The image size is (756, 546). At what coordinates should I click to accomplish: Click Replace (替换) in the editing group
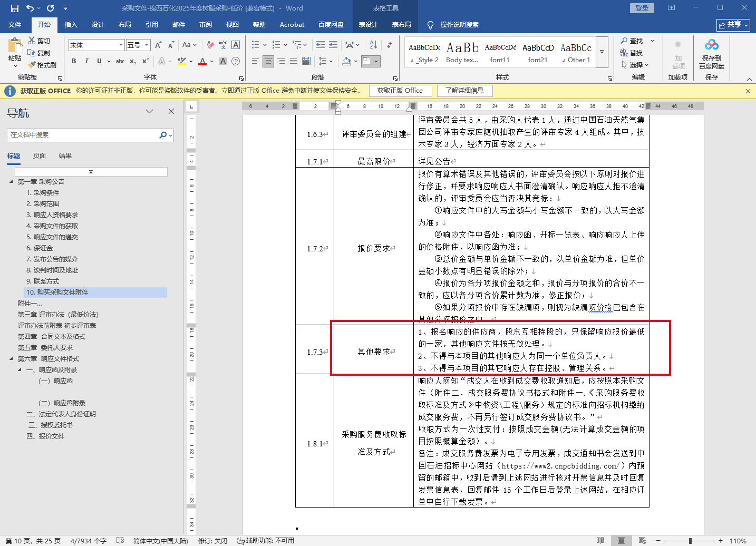point(632,53)
